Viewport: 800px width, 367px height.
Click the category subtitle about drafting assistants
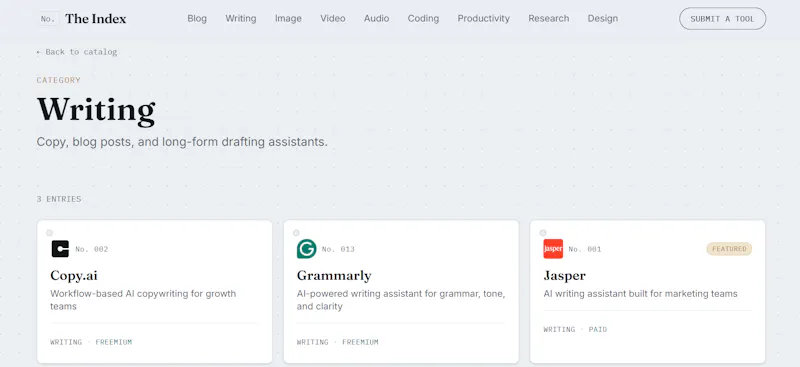point(182,142)
